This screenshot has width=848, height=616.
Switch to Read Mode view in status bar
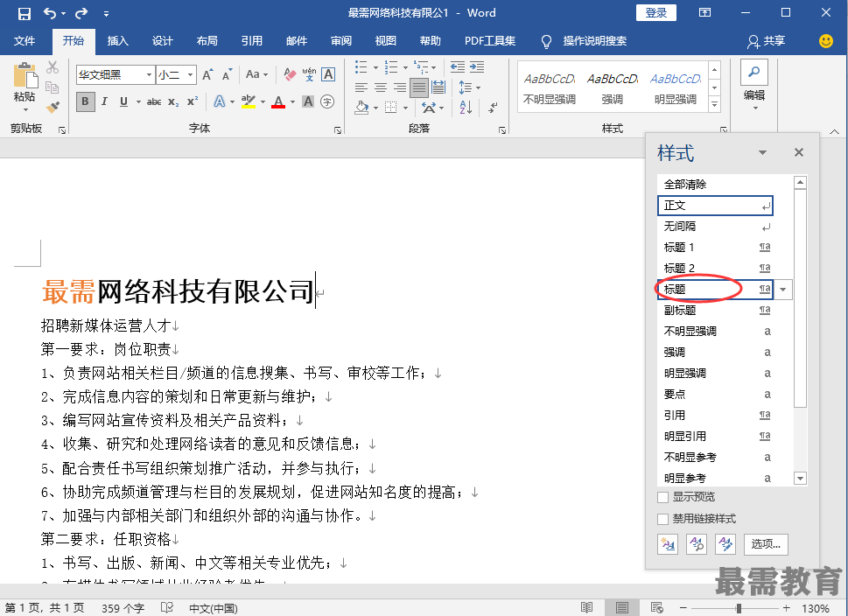587,608
